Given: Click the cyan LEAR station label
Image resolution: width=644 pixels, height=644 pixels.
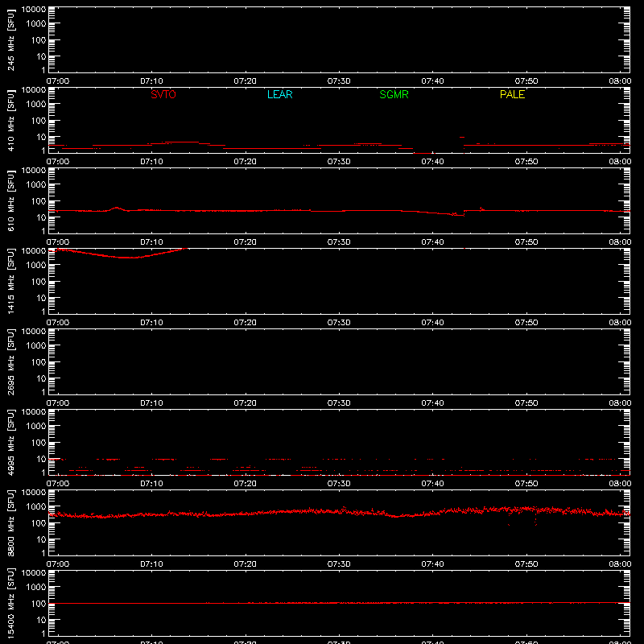Looking at the screenshot, I should [279, 94].
